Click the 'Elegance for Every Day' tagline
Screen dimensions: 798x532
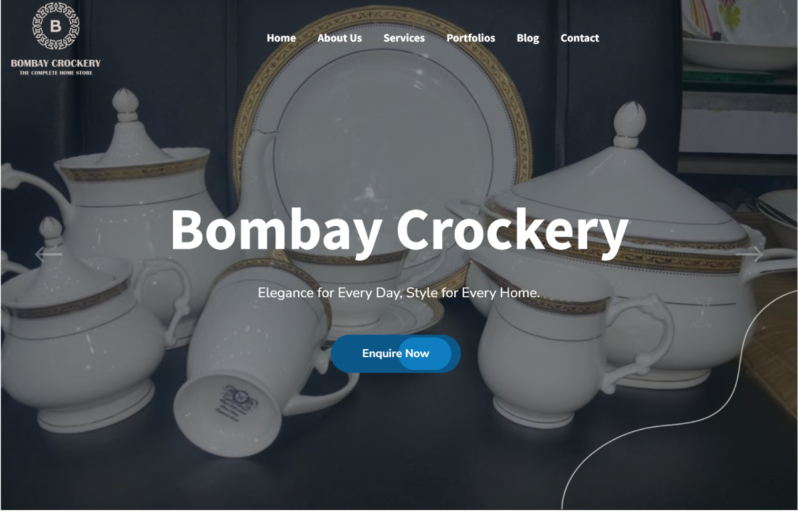(399, 293)
